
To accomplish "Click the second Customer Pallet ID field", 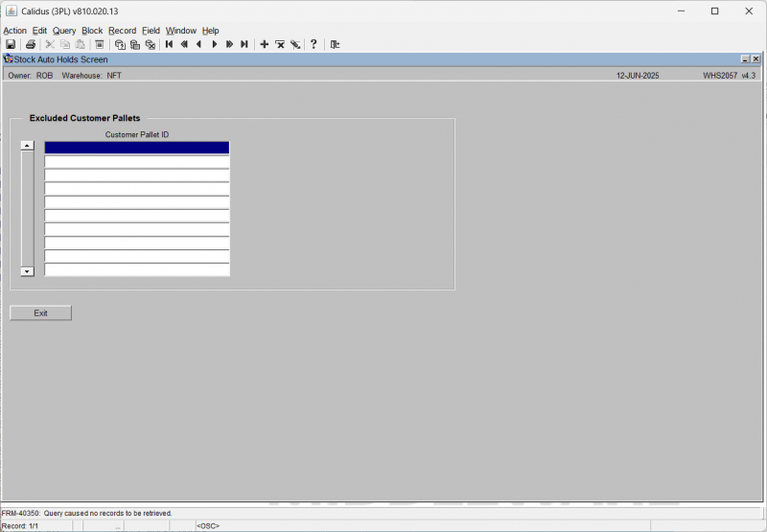I will pos(137,161).
